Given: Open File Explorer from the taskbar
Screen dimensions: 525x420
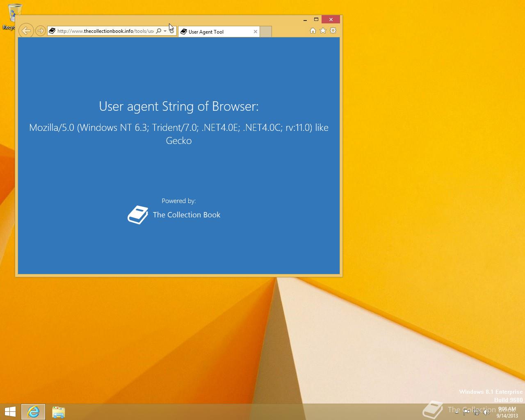Looking at the screenshot, I should pyautogui.click(x=58, y=412).
